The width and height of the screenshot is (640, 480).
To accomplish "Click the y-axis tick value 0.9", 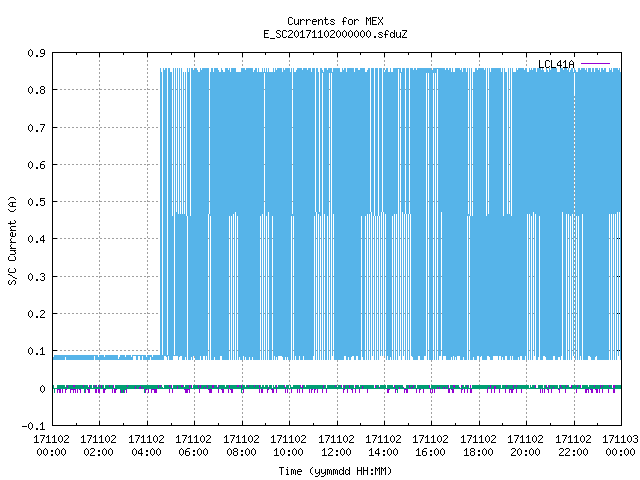I will [x=36, y=53].
